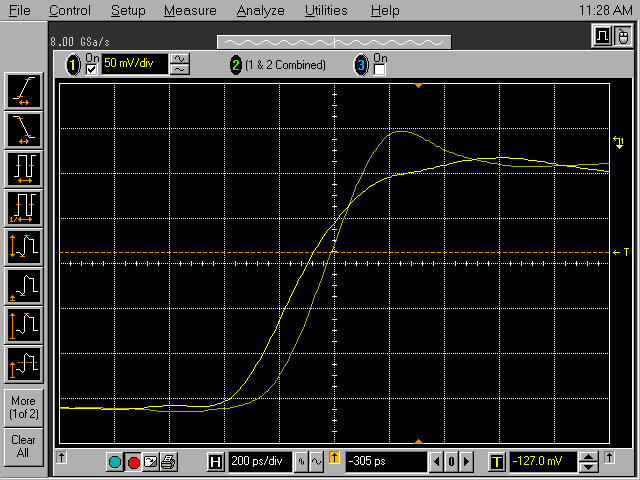This screenshot has width=640, height=480.
Task: Shift horizontal delay right with arrow
Action: click(466, 462)
